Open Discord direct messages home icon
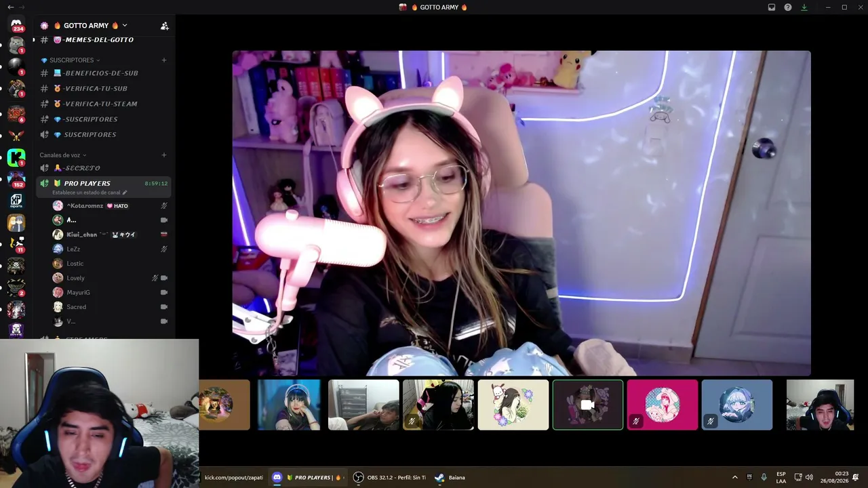868x488 pixels. pyautogui.click(x=16, y=24)
